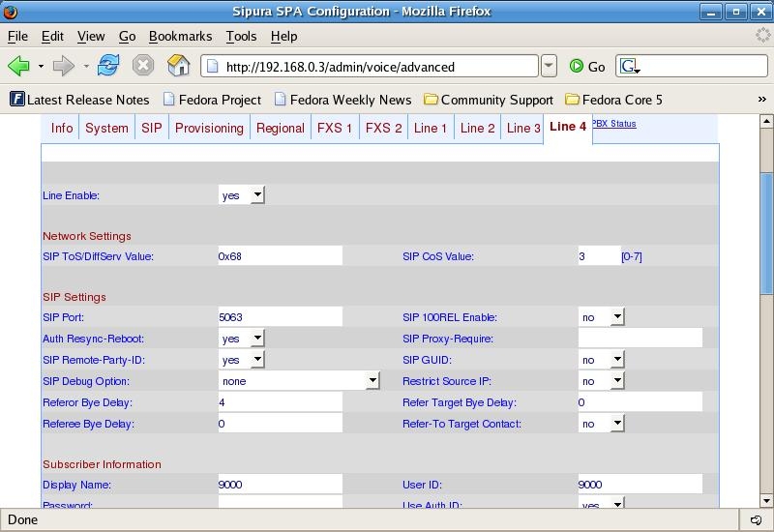This screenshot has width=774, height=532.
Task: Click the Back navigation arrow
Action: [18, 66]
